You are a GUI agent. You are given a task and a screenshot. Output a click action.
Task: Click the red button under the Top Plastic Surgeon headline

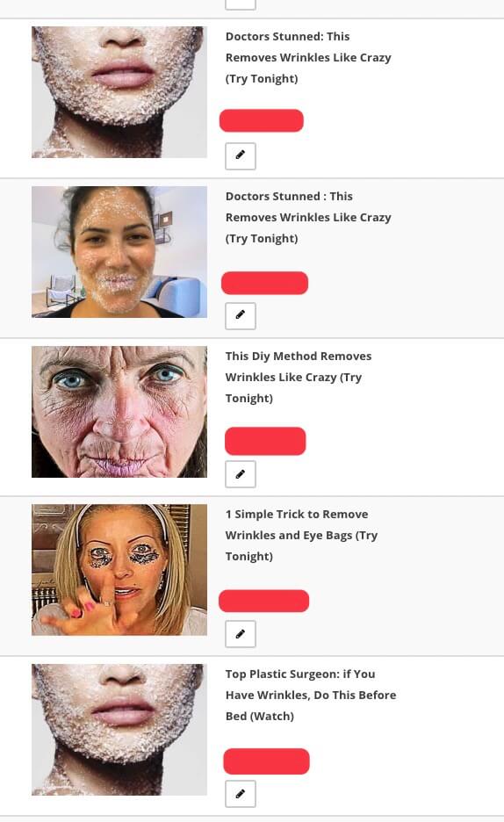[x=266, y=761]
